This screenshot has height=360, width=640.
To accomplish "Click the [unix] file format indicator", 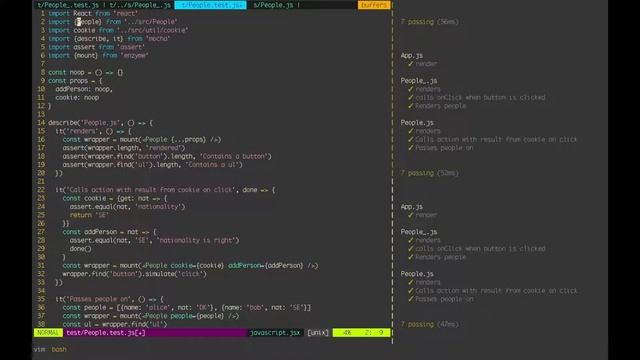I will [x=318, y=333].
